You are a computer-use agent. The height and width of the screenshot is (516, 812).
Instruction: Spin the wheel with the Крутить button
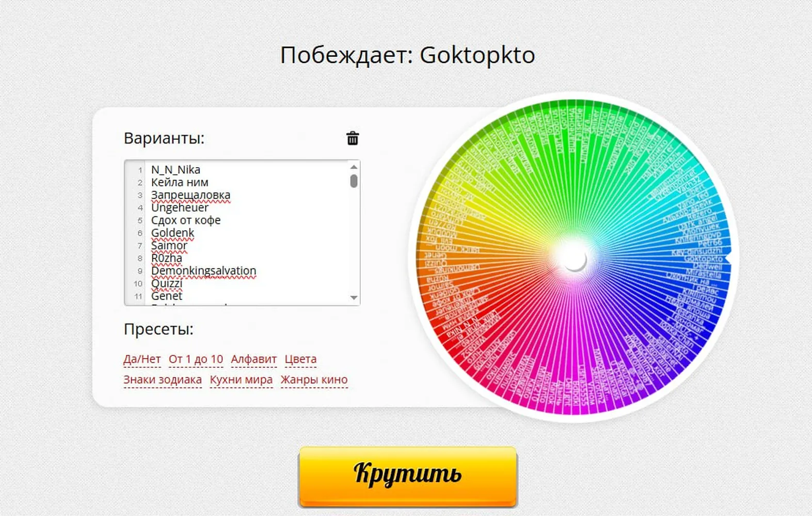click(408, 477)
